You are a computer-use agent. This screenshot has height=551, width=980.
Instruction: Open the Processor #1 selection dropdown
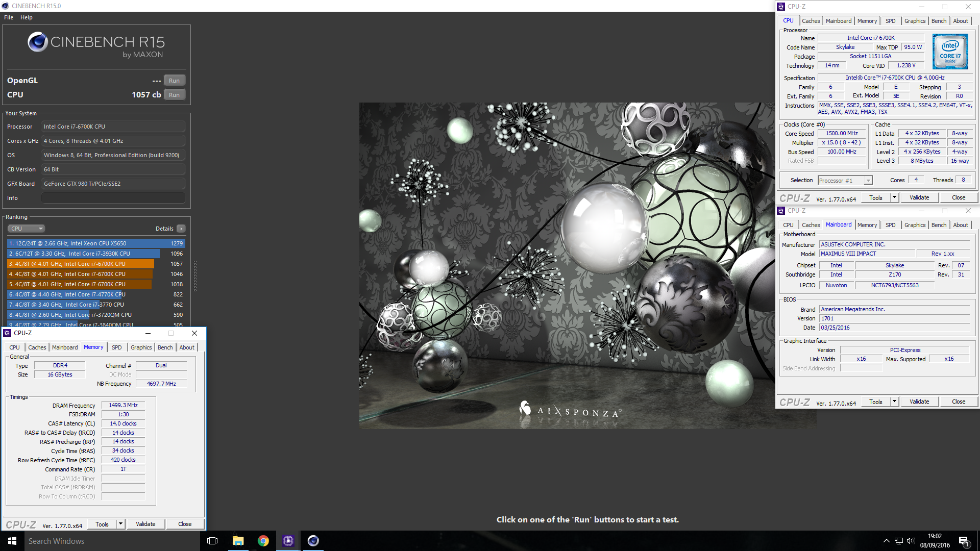coord(845,181)
